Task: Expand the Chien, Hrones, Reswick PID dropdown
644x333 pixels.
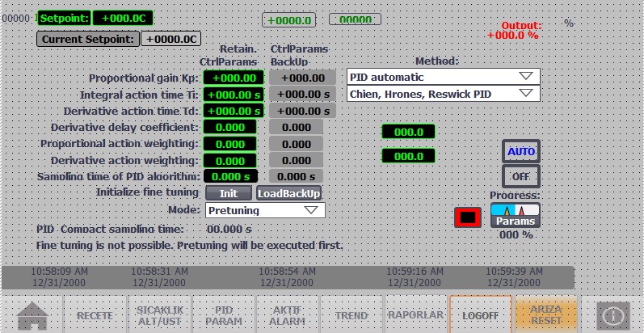Action: 443,94
